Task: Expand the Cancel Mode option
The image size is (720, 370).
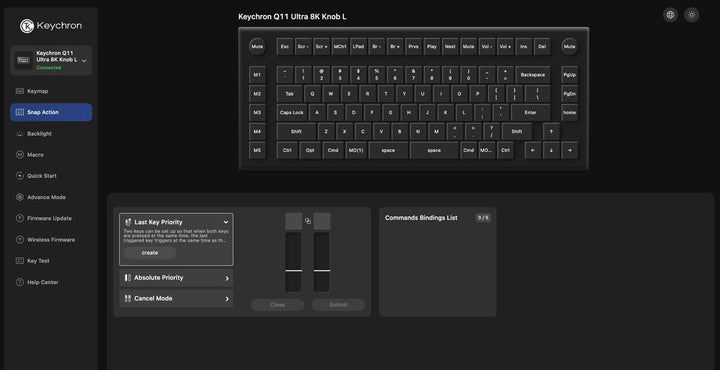Action: (x=176, y=298)
